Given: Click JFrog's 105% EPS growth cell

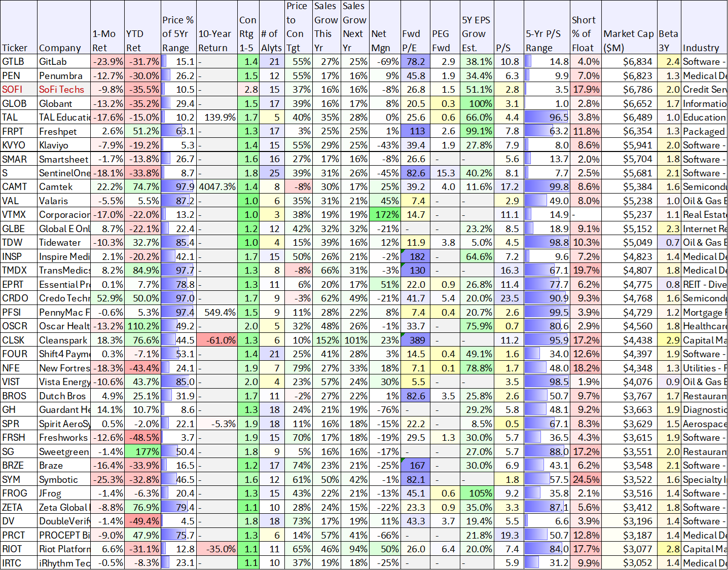Looking at the screenshot, I should [477, 493].
